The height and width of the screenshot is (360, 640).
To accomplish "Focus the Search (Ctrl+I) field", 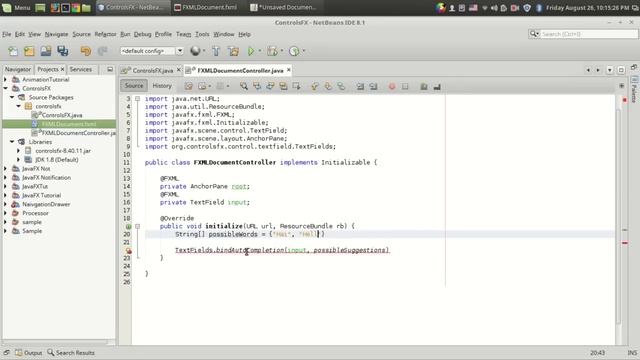I will 589,34.
